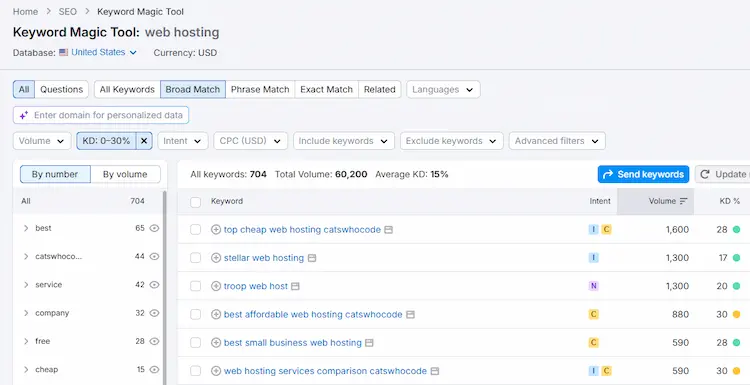750x385 pixels.
Task: Expand the 'service' keyword group
Action: click(x=26, y=285)
